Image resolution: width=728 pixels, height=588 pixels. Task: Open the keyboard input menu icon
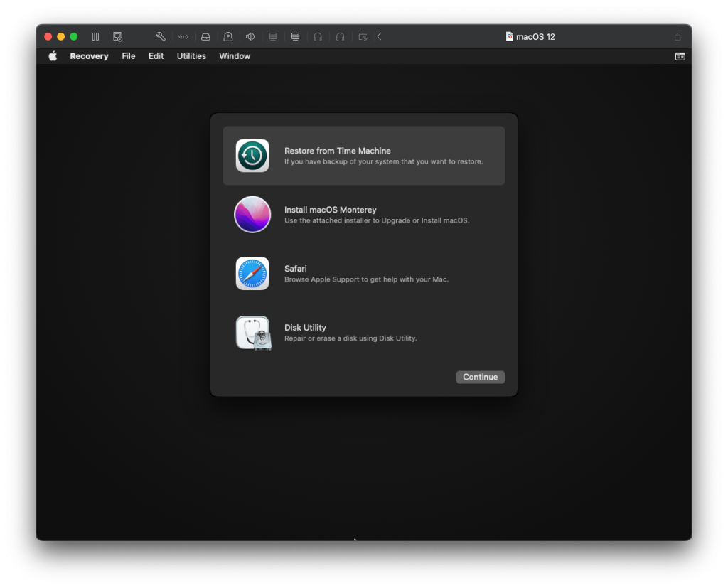pyautogui.click(x=680, y=57)
